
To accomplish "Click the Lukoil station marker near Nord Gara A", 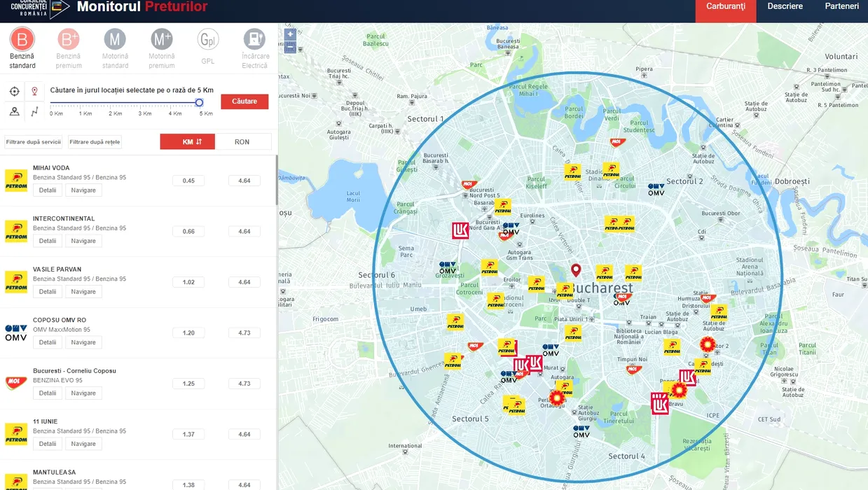I will pos(460,230).
